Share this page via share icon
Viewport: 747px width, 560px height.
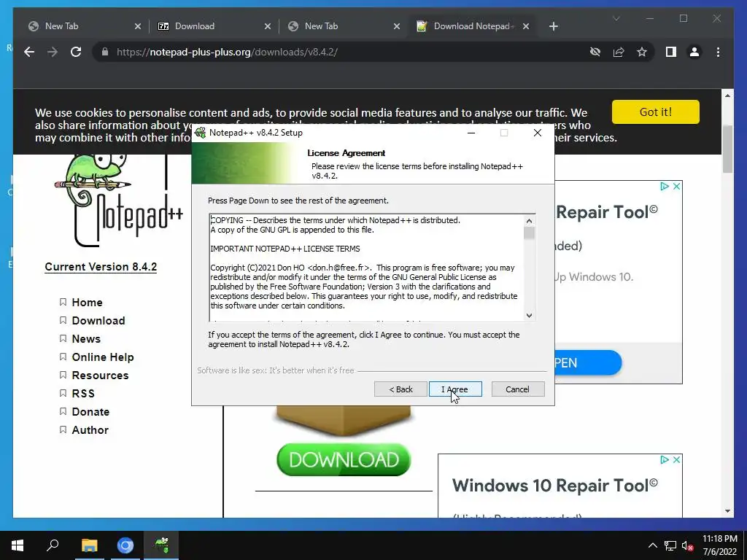pyautogui.click(x=619, y=52)
